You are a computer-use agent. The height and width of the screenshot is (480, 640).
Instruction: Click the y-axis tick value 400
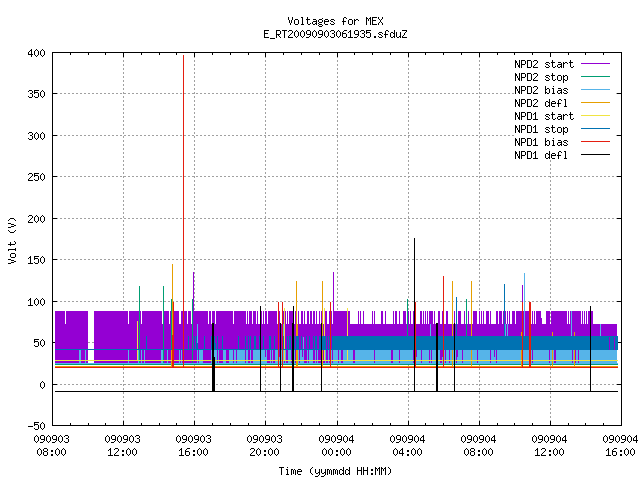(x=36, y=53)
